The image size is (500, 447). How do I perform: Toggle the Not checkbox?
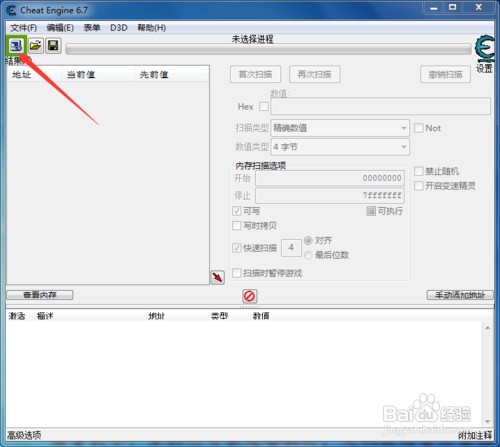[x=419, y=128]
